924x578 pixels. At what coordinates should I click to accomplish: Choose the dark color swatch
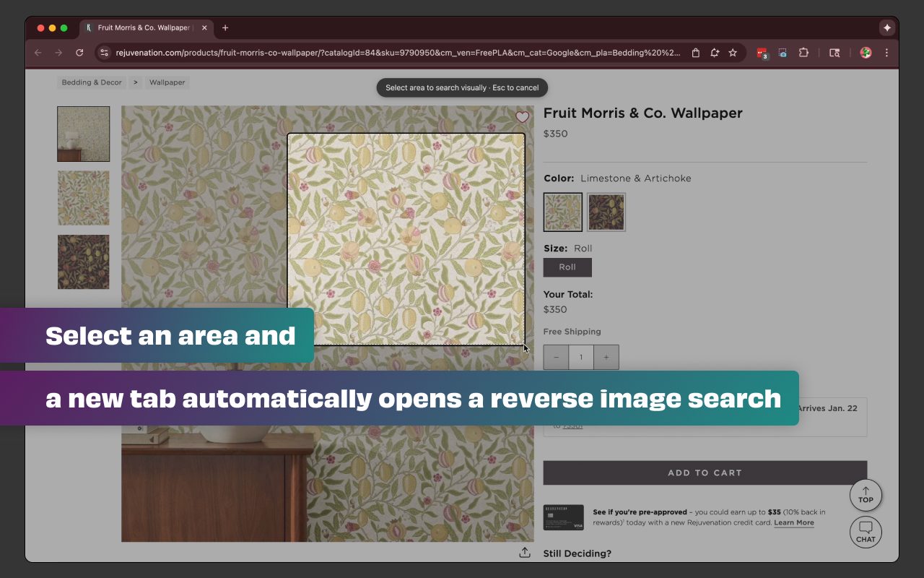(x=606, y=212)
